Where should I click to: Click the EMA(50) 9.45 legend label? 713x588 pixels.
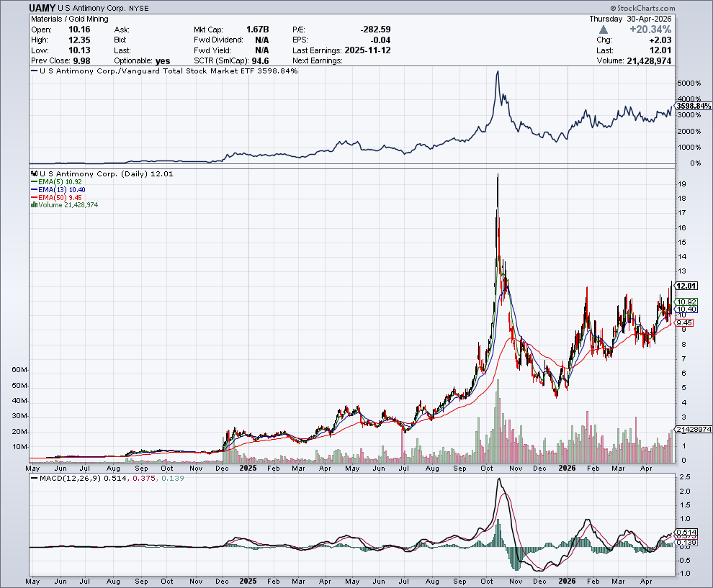point(60,197)
